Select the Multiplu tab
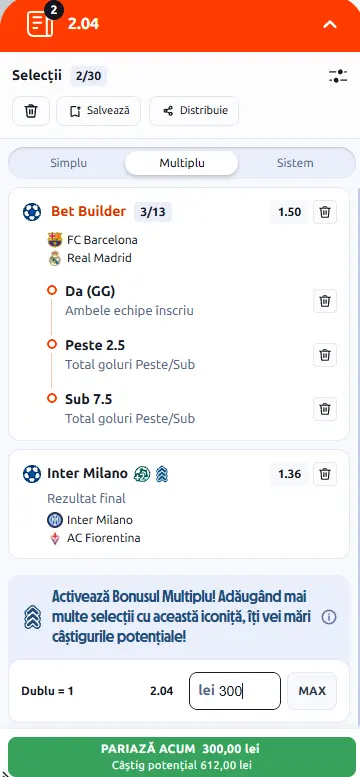360x777 pixels. point(181,163)
